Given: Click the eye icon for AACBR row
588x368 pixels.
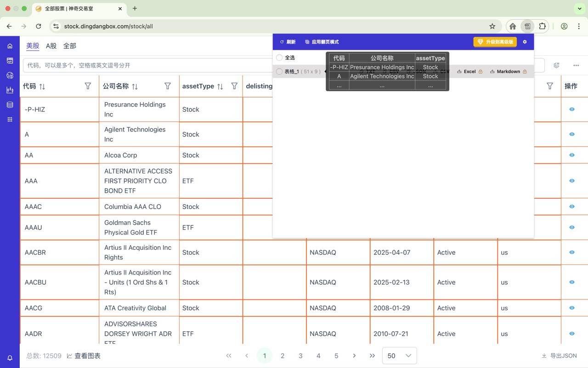Looking at the screenshot, I should tap(572, 253).
